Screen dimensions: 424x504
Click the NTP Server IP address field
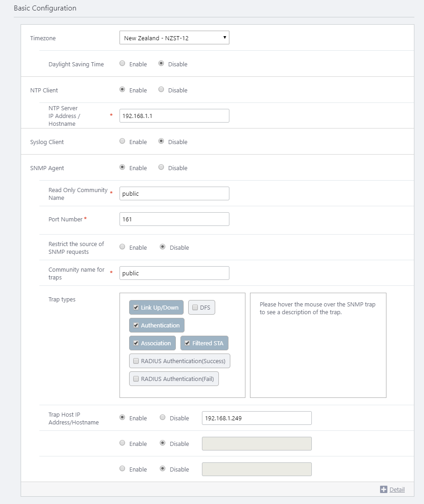pos(174,116)
